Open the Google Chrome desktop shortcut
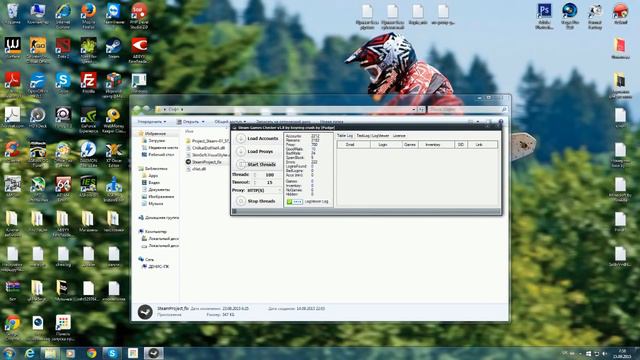640x360 pixels. (x=12, y=327)
